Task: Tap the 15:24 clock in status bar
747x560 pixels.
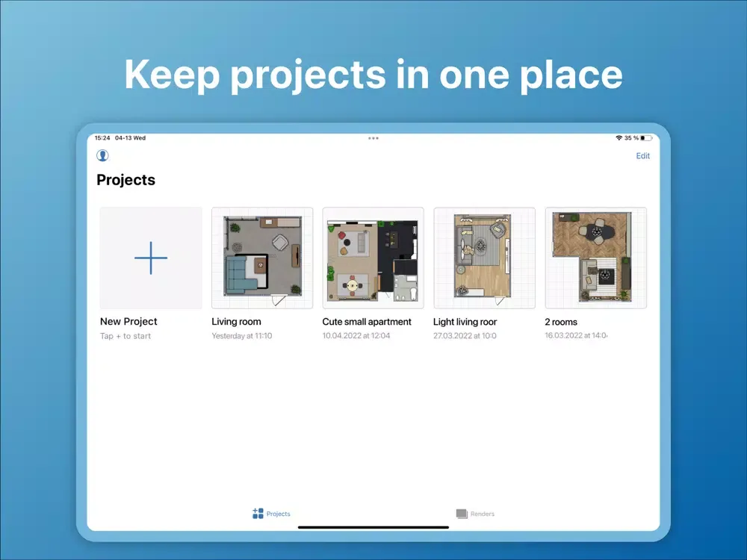Action: [102, 138]
